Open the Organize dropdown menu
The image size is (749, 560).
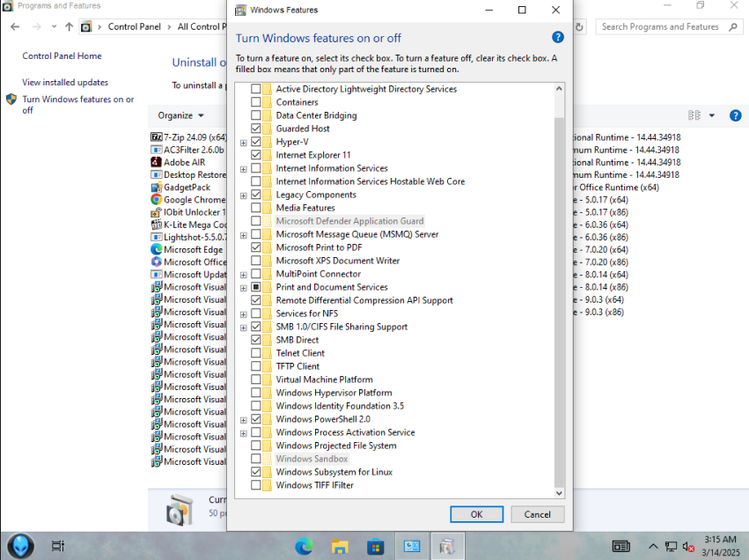[x=180, y=115]
